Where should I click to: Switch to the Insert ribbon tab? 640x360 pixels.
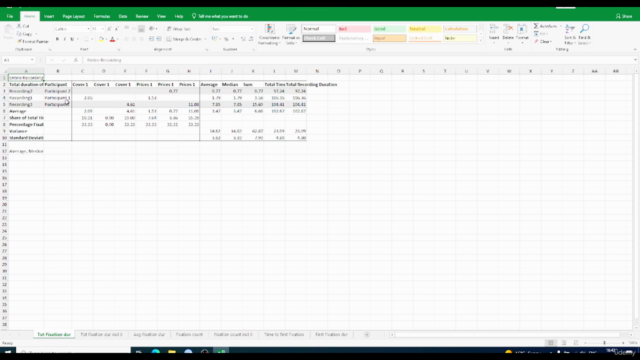[49, 16]
